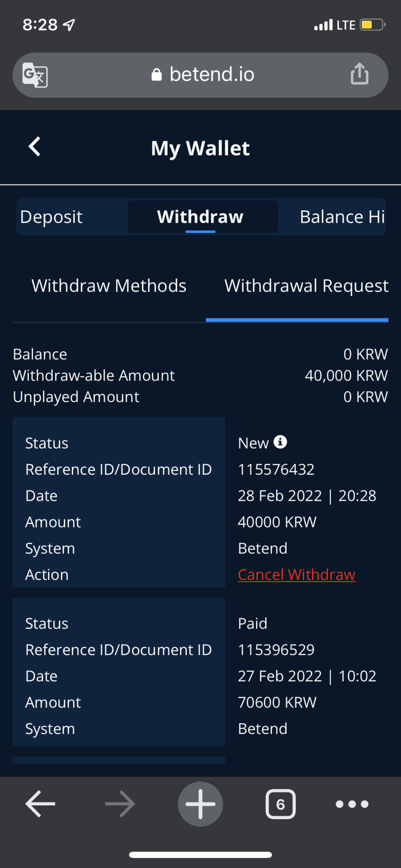Image resolution: width=401 pixels, height=868 pixels.
Task: Go back with My Wallet back chevron
Action: 35,147
